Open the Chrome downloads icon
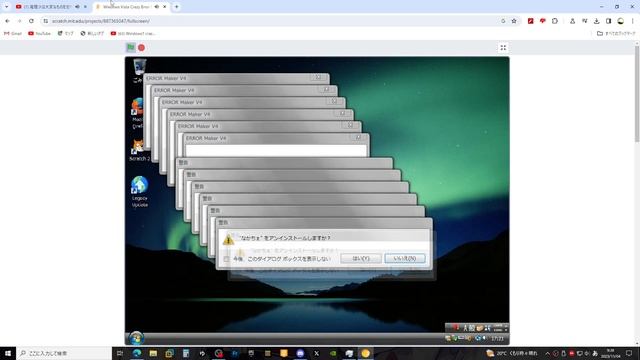Image resolution: width=640 pixels, height=360 pixels. tap(596, 21)
